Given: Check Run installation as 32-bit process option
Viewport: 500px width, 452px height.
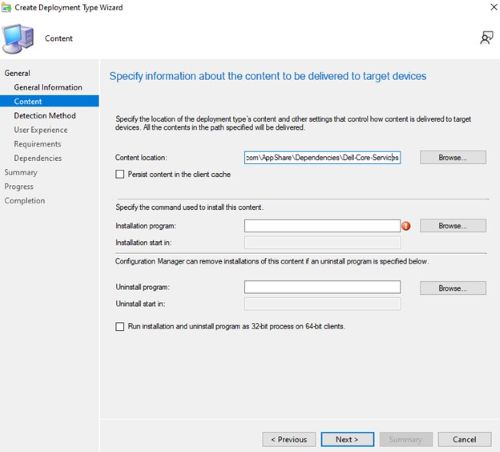Looking at the screenshot, I should click(120, 326).
